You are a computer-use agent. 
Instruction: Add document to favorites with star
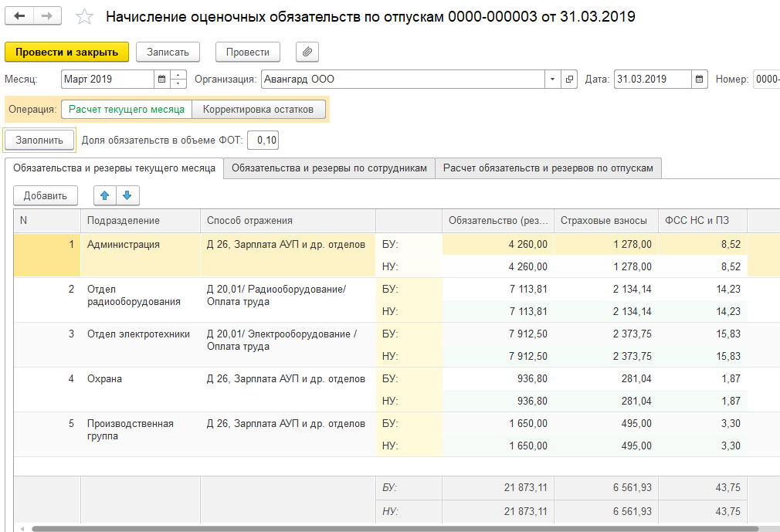click(x=85, y=17)
